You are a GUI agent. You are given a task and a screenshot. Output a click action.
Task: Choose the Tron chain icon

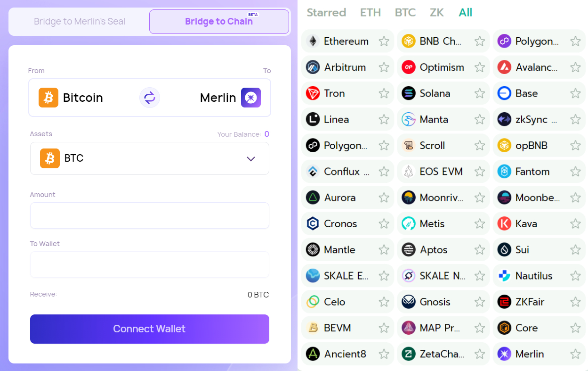tap(313, 93)
